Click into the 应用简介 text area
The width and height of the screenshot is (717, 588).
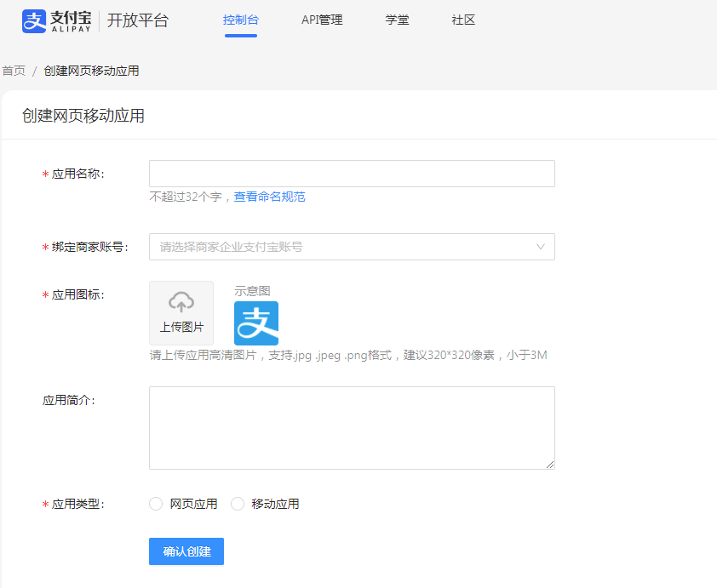pyautogui.click(x=351, y=427)
